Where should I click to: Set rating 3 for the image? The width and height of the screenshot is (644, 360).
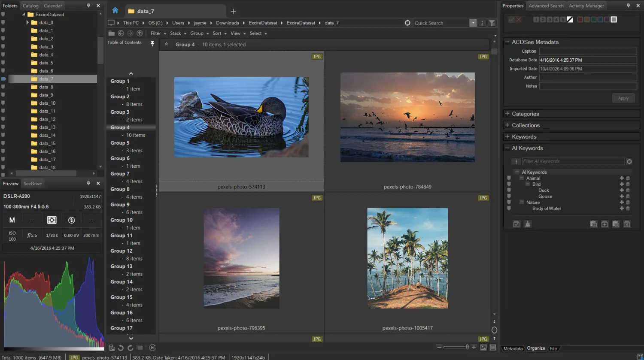coord(550,20)
